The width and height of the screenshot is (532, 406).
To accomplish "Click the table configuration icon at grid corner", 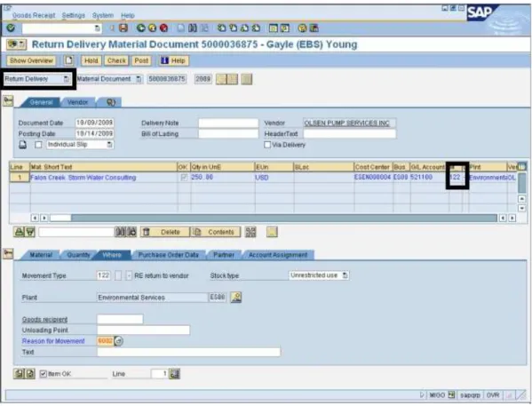I will point(522,167).
